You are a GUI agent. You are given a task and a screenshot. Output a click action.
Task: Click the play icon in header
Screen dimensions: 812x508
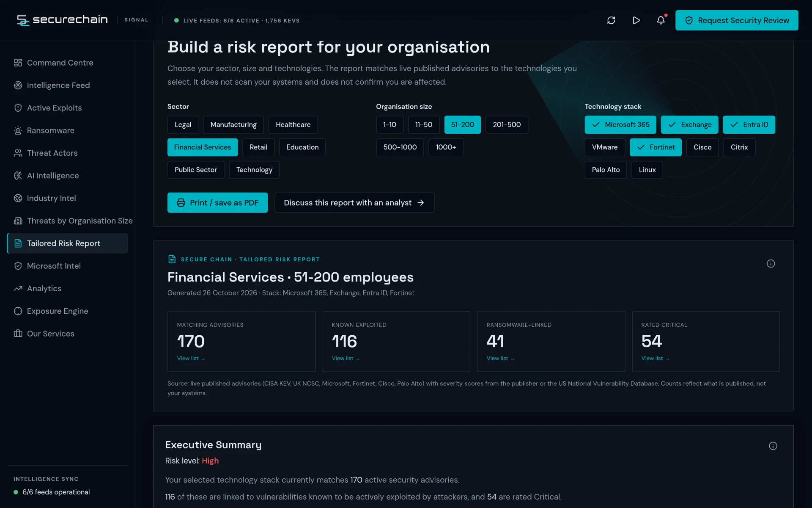(636, 20)
